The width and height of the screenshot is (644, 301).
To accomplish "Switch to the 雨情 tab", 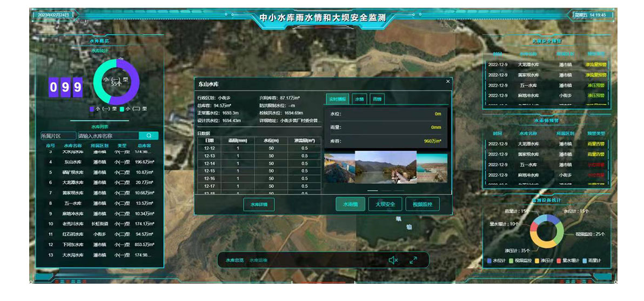I will point(377,99).
